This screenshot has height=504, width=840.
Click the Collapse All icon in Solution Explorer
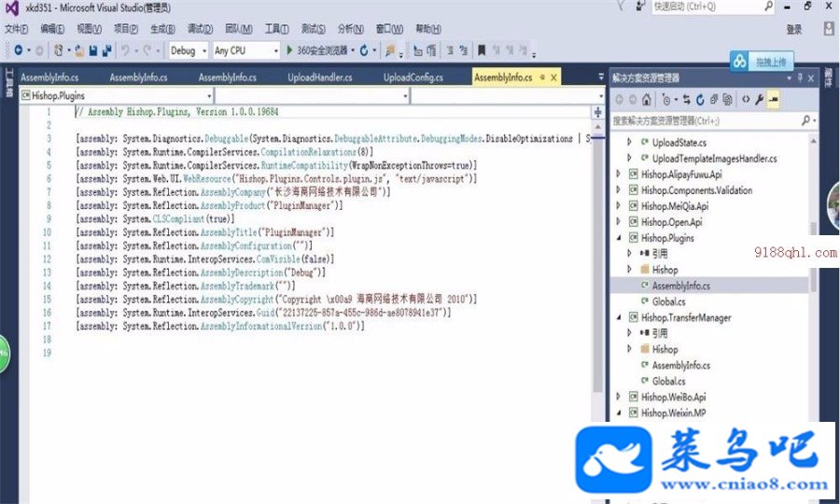pyautogui.click(x=714, y=100)
